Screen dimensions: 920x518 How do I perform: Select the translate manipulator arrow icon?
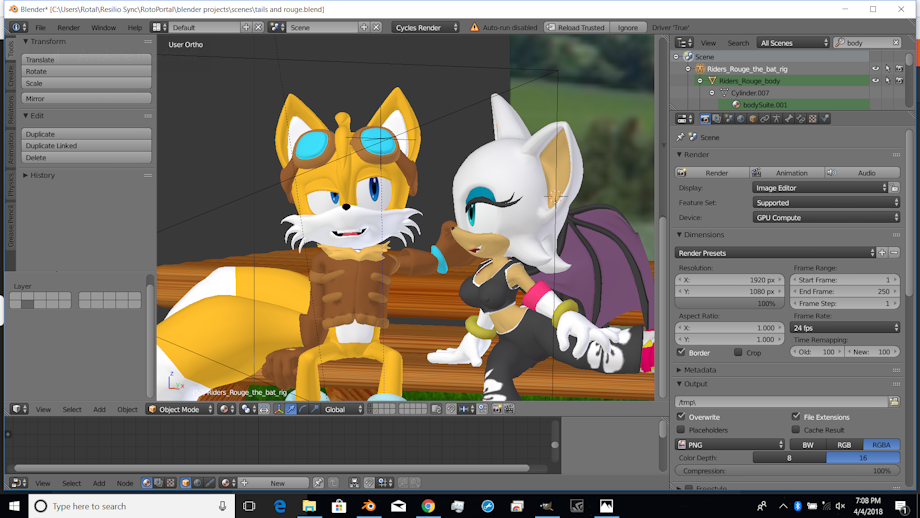[290, 409]
